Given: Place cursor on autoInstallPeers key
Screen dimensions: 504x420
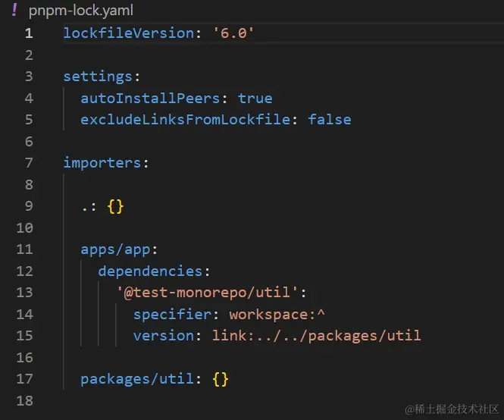Looking at the screenshot, I should pyautogui.click(x=150, y=99).
